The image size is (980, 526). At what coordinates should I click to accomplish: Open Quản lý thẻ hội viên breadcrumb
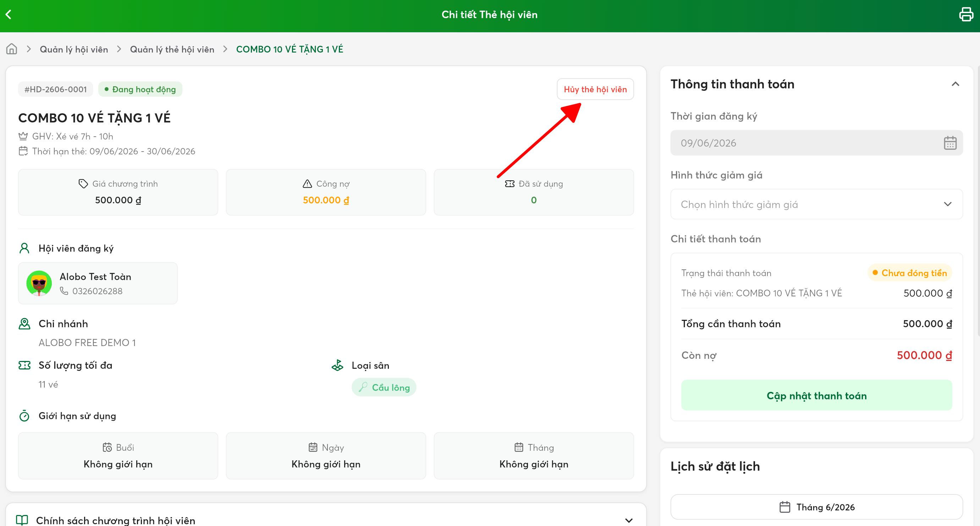[172, 49]
